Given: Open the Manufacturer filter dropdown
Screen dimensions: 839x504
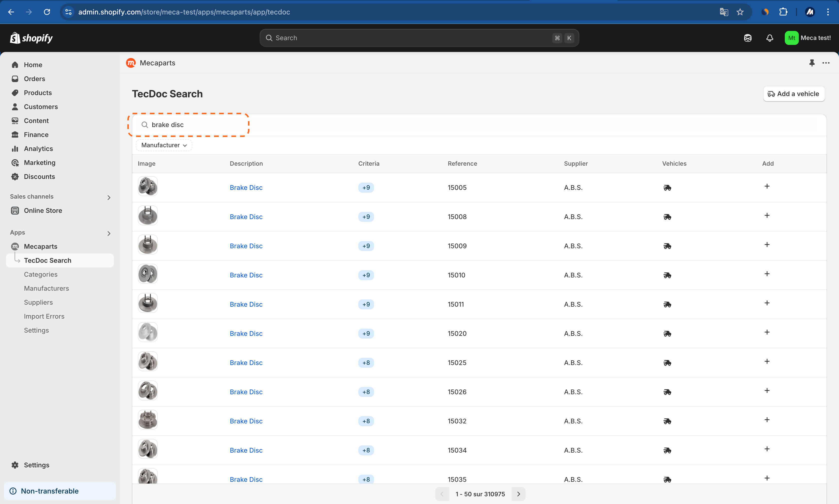Looking at the screenshot, I should 164,145.
